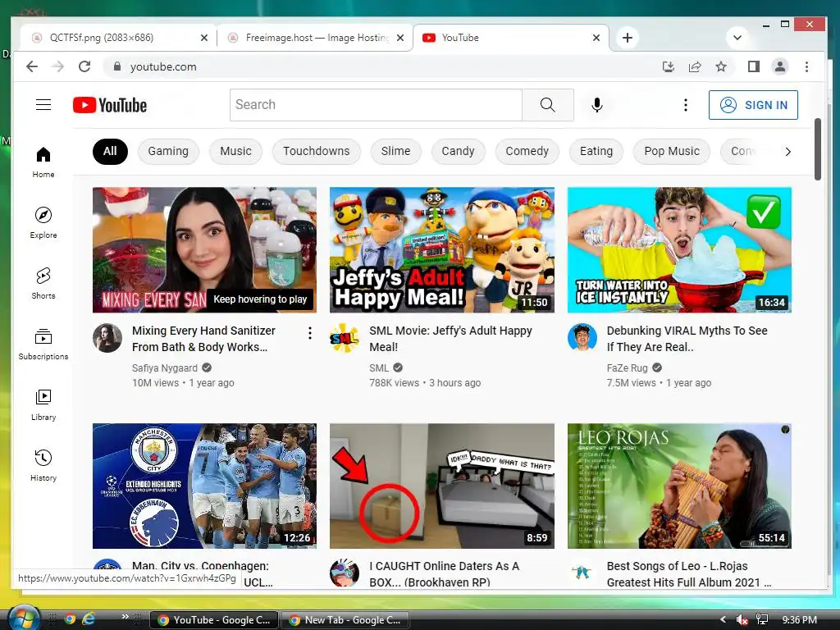Screen dimensions: 840x630
Task: Open Best Songs of Leo Rojas title
Action: [x=689, y=573]
